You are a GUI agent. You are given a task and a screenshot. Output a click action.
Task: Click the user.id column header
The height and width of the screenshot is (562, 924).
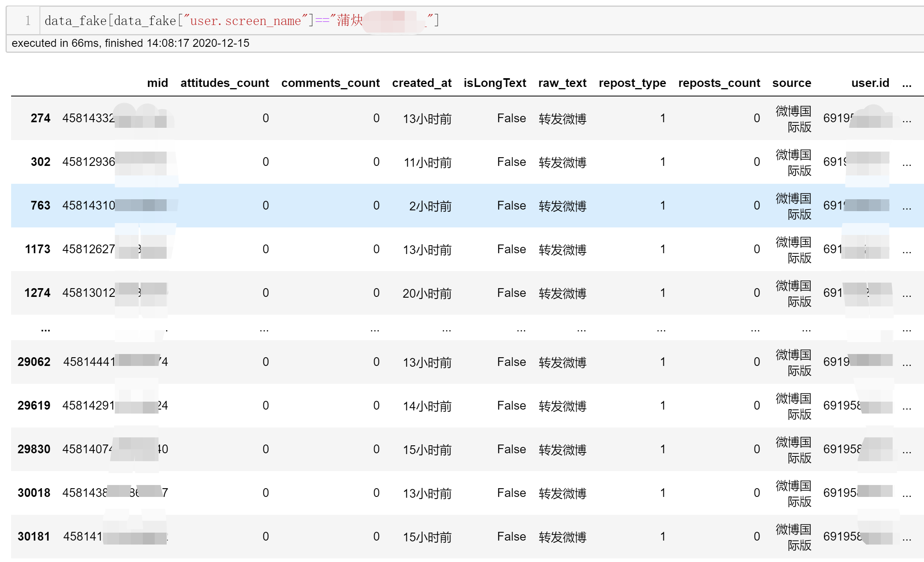[x=870, y=83]
